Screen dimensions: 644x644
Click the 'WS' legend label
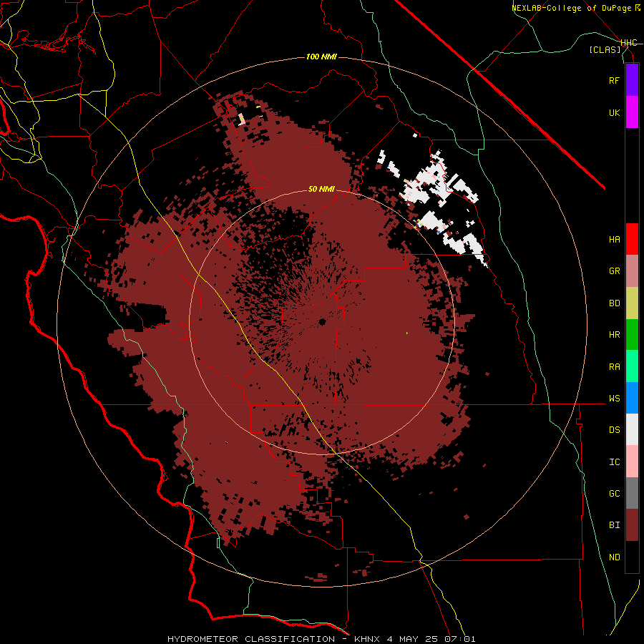pyautogui.click(x=614, y=399)
